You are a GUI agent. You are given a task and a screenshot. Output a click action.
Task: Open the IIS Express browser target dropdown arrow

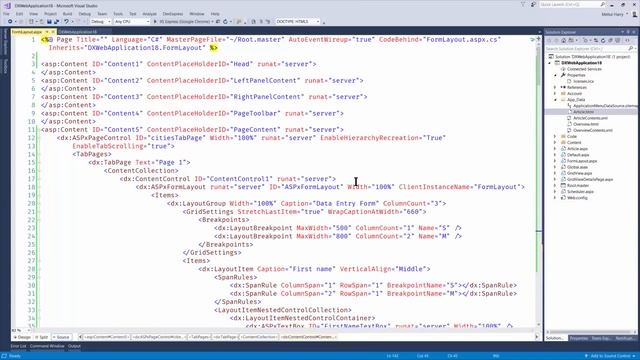(213, 22)
